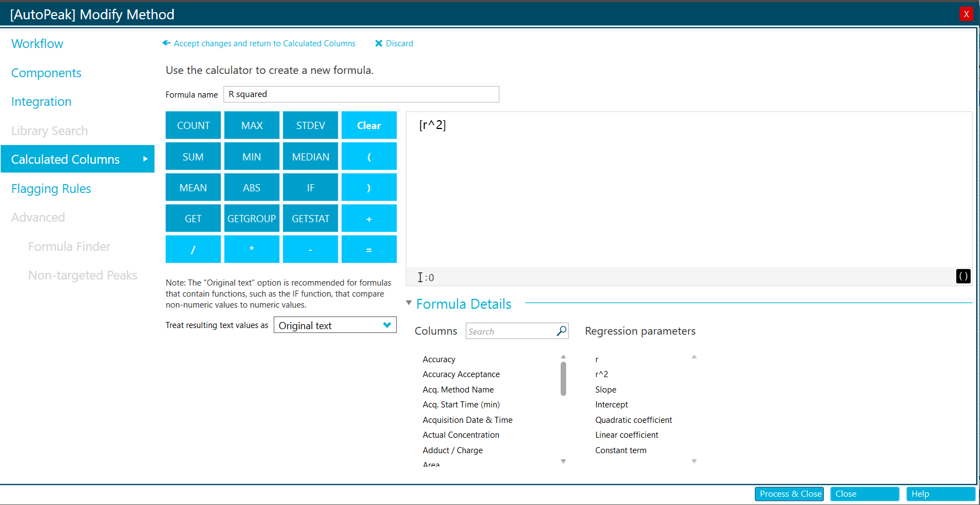This screenshot has height=505, width=980.
Task: Insert the MEDIAN function
Action: point(310,157)
